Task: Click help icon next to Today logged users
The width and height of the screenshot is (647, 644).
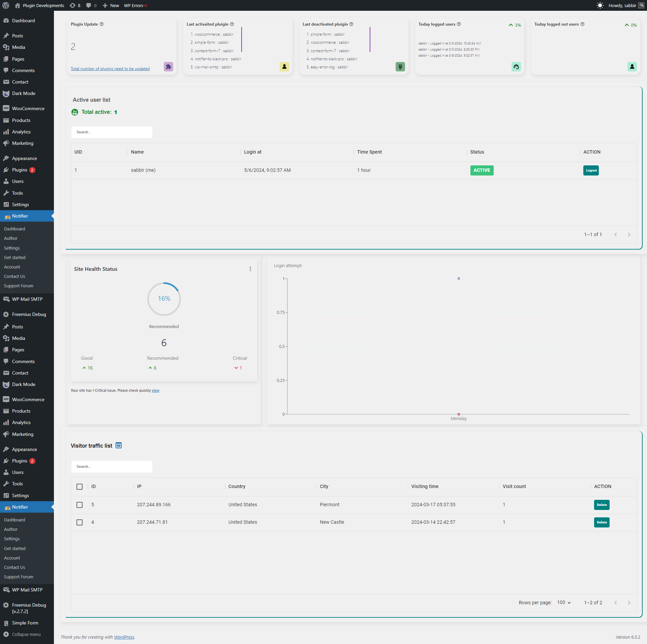Action: 459,24
